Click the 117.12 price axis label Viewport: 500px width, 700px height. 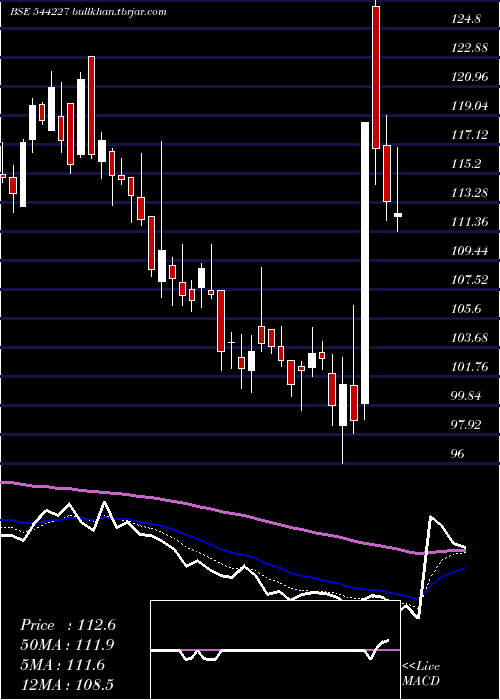470,135
